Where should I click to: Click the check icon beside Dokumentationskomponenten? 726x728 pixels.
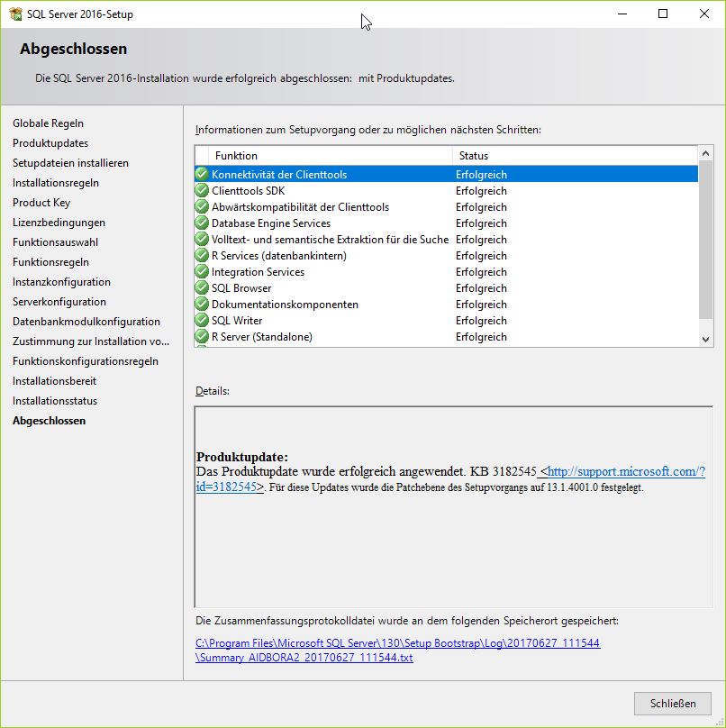[202, 305]
